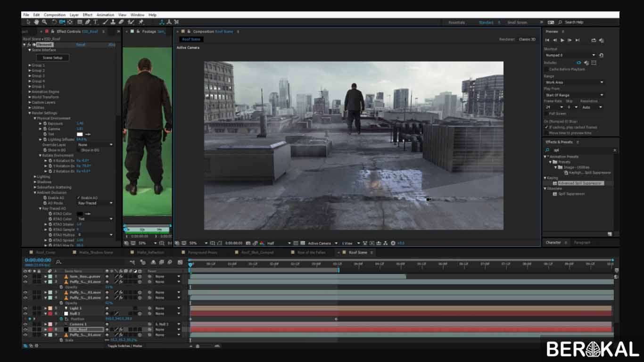
Task: Select the Clone Stamp tool
Action: pos(113,22)
